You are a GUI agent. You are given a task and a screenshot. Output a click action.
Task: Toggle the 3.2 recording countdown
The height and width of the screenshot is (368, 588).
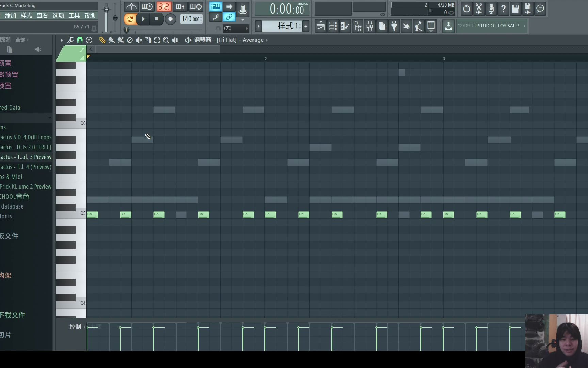[x=164, y=6]
